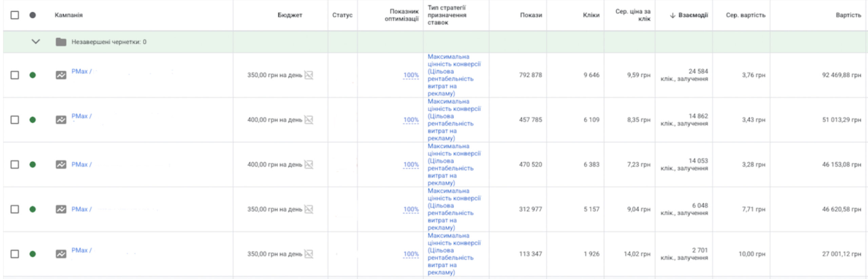Click the folder icon next to Незавершені чернетки
Viewport: 868px width, 279px height.
click(61, 42)
